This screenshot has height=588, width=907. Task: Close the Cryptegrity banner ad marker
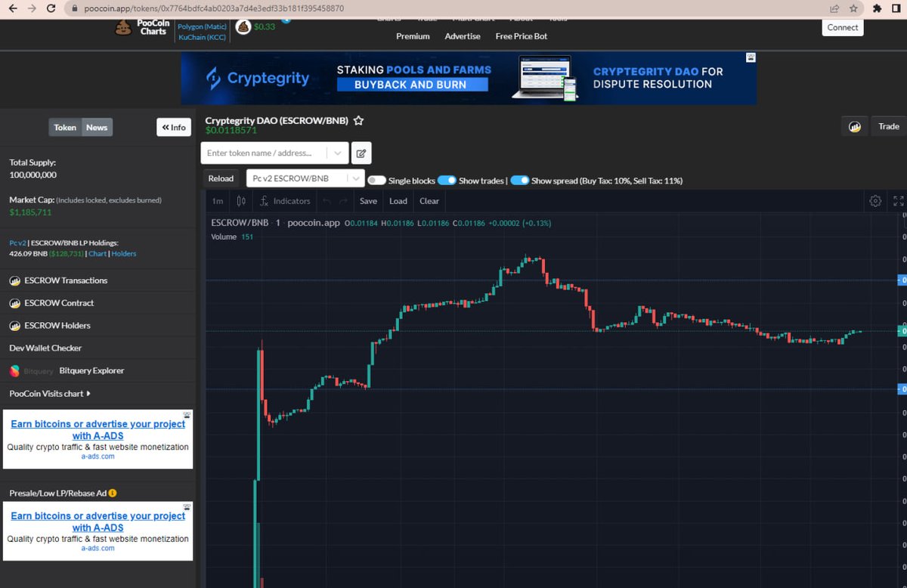[751, 57]
